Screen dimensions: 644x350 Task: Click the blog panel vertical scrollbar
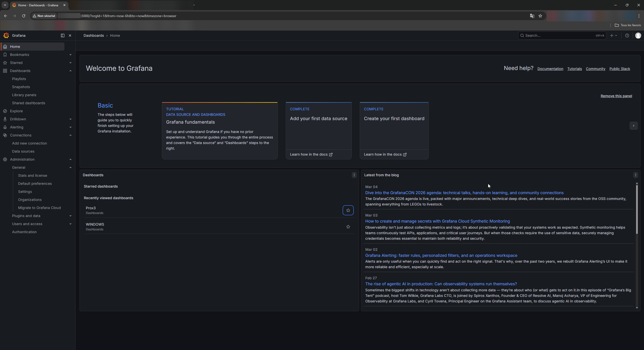click(637, 209)
